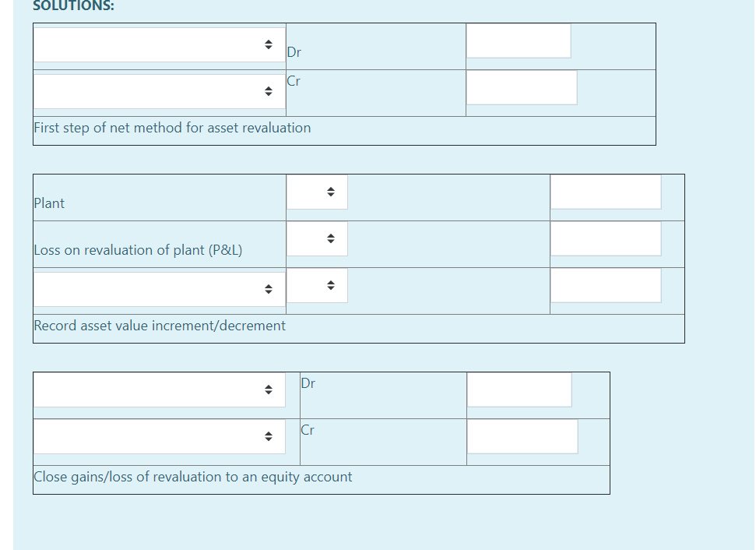Screen dimensions: 756x550
Task: Open the Dr account dropdown in closing entry table
Action: coord(159,390)
